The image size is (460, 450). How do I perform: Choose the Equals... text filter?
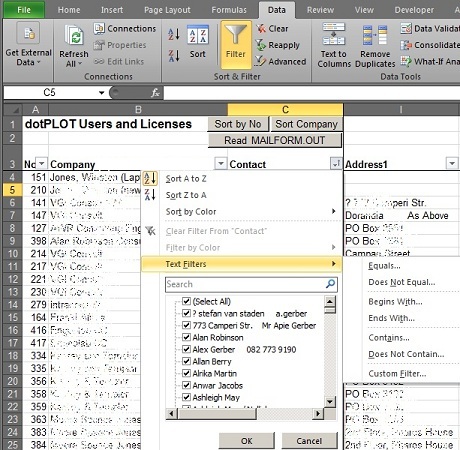[x=384, y=266]
